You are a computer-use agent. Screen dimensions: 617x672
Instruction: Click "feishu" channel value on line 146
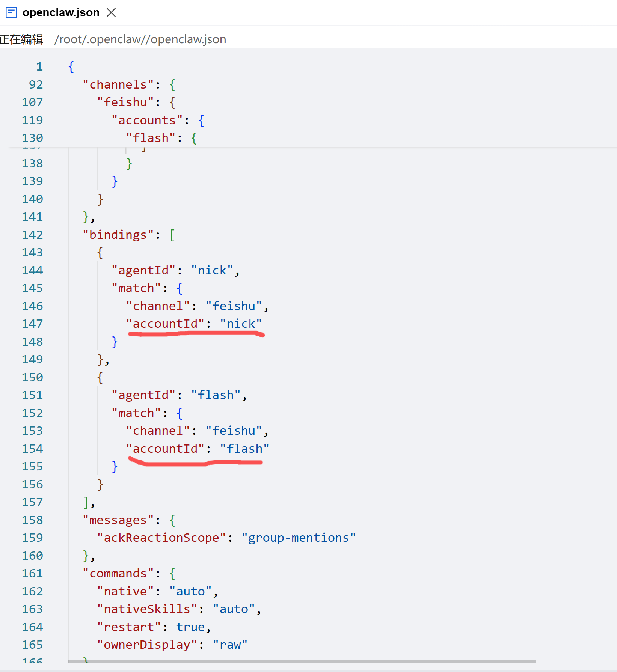pyautogui.click(x=234, y=306)
